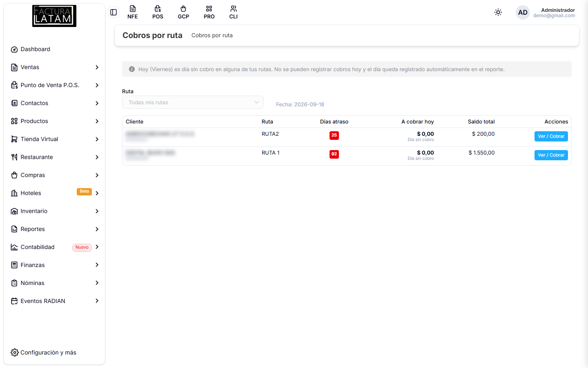Open GCP shortcut in top bar

point(183,12)
